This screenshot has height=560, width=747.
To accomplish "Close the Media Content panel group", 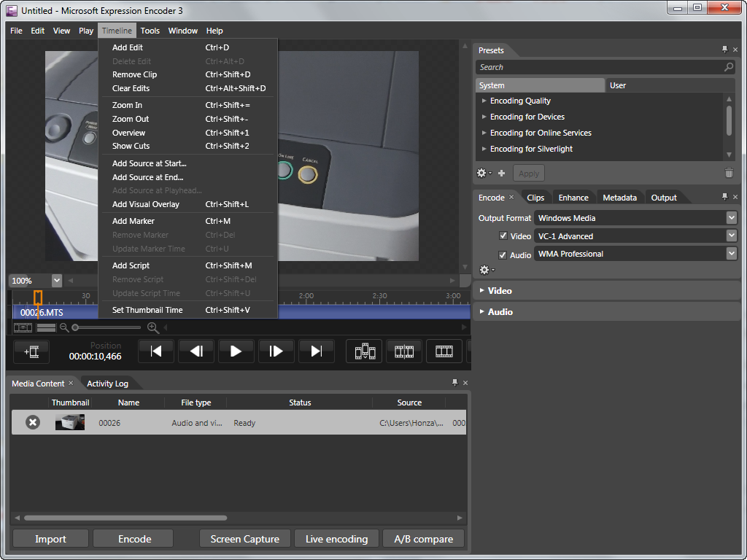I will pyautogui.click(x=465, y=383).
